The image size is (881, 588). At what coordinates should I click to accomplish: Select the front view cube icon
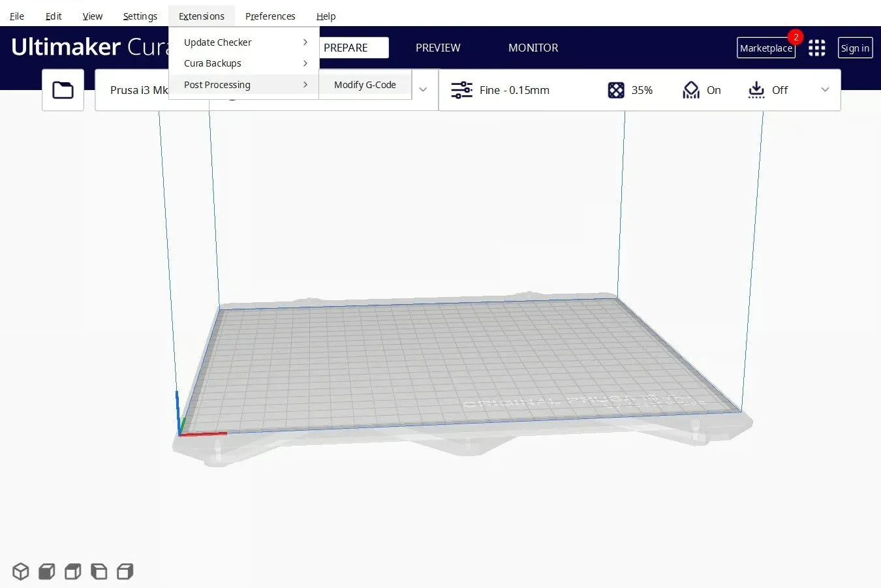46,572
